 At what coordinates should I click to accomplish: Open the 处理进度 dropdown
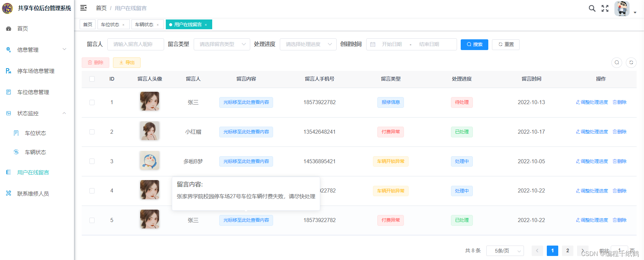(308, 44)
